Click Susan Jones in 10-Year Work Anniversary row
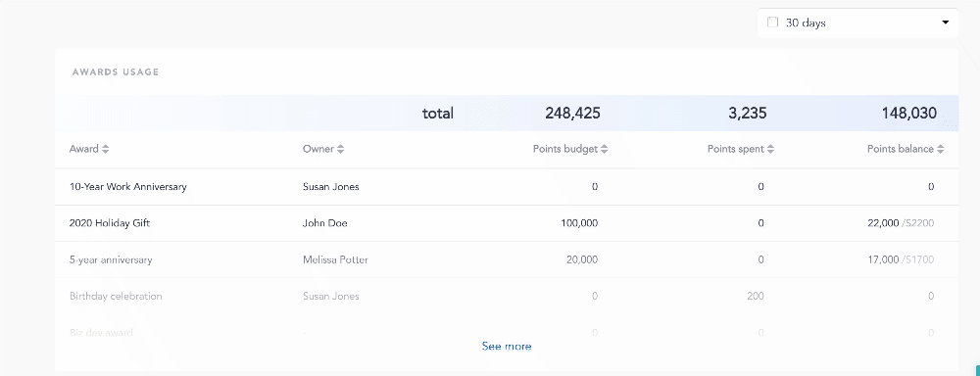Viewport: 980px width, 376px height. click(330, 186)
